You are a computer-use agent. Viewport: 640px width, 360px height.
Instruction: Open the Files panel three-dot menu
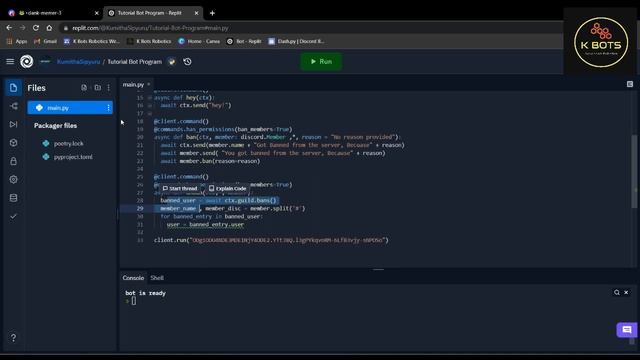(x=109, y=88)
